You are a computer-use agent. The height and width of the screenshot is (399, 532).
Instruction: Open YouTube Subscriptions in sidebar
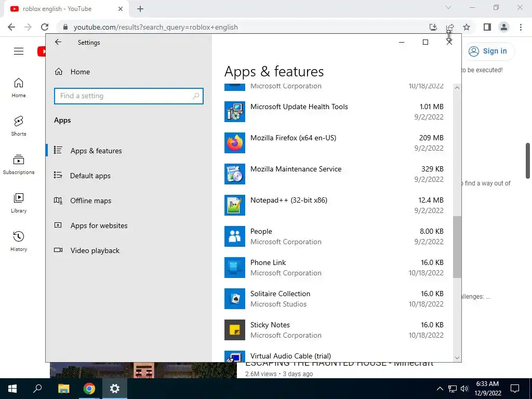[x=19, y=165]
